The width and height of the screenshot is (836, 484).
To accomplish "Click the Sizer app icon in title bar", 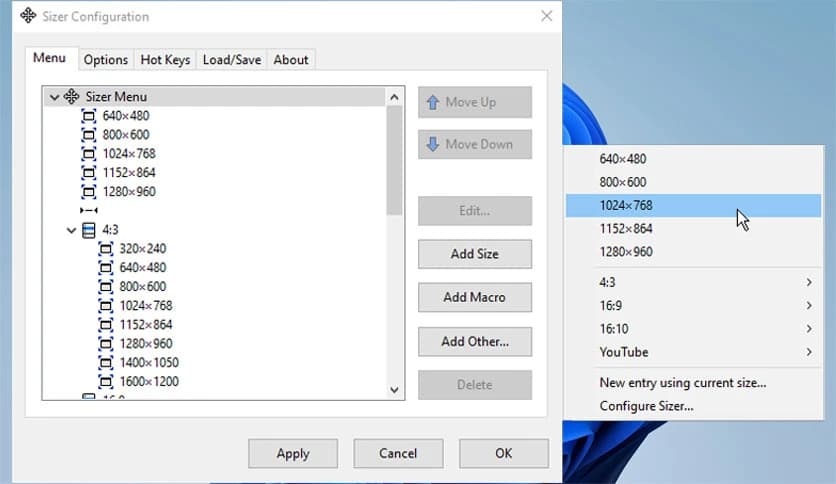I will pos(28,15).
